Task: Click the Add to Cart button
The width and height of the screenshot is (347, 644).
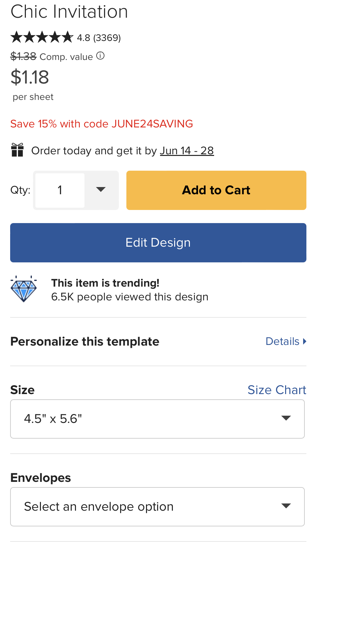Action: [x=216, y=190]
